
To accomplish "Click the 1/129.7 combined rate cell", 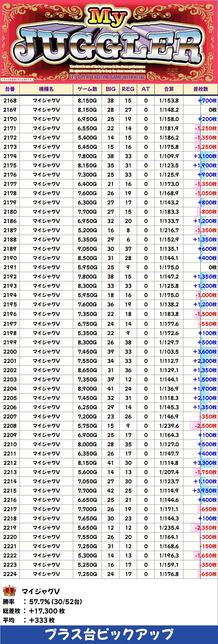I will point(169,342).
